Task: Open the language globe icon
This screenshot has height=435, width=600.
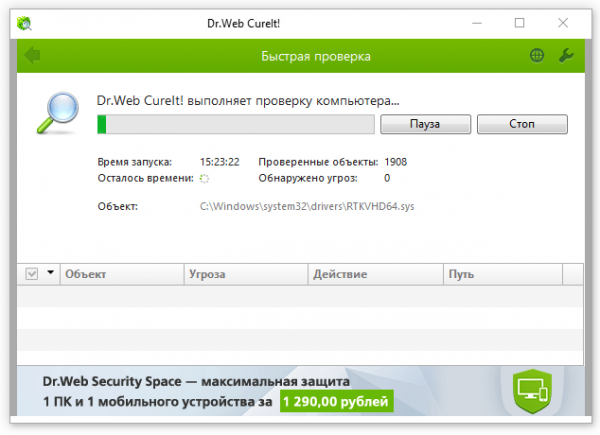Action: [537, 55]
